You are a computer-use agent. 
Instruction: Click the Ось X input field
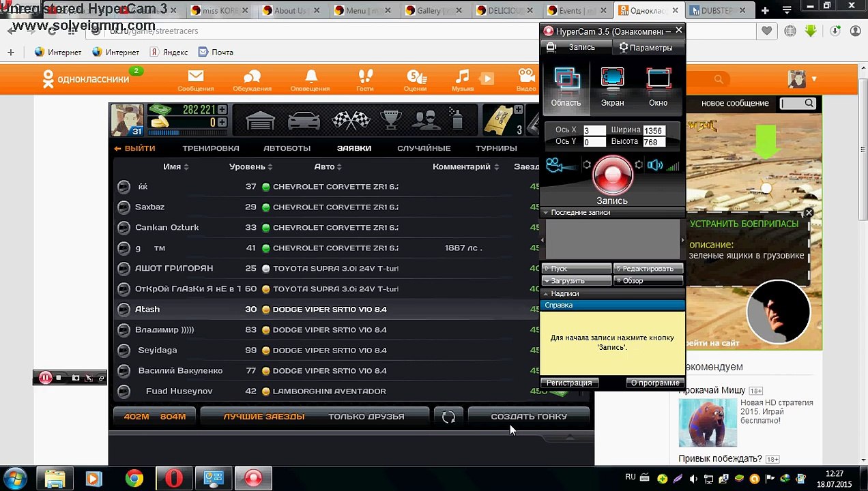(x=594, y=130)
